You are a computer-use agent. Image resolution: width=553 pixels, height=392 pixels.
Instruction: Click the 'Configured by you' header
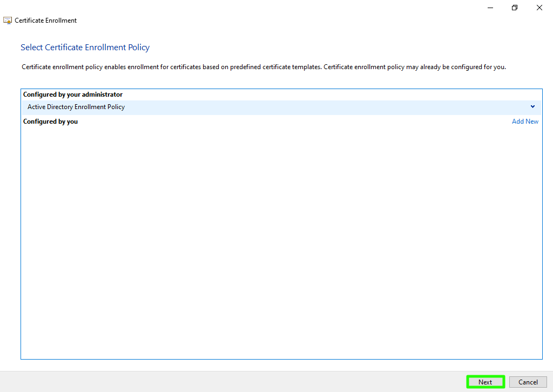click(x=50, y=121)
